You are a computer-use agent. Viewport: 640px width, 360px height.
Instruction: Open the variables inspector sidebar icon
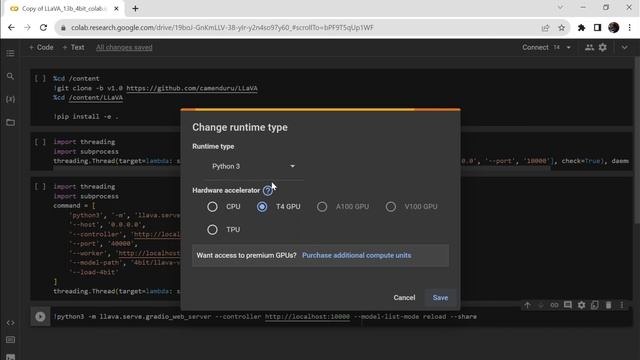[x=11, y=99]
